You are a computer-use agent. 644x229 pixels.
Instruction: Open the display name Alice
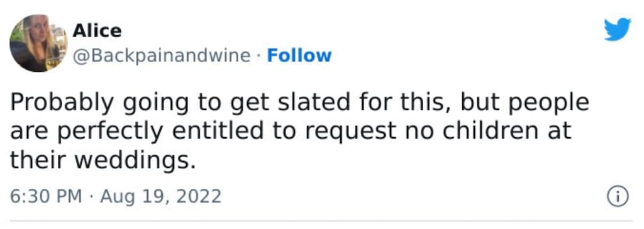coord(97,31)
